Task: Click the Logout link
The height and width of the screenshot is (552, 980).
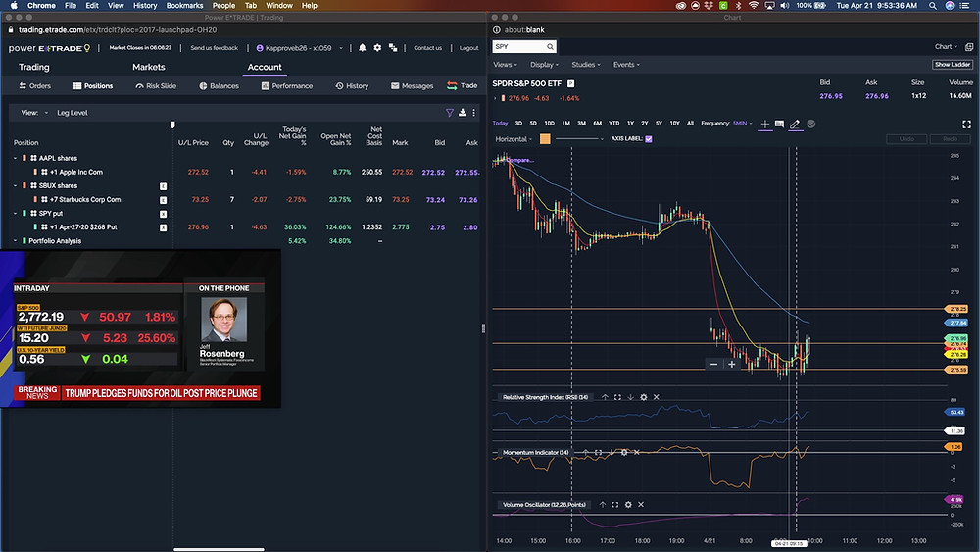Action: 468,47
